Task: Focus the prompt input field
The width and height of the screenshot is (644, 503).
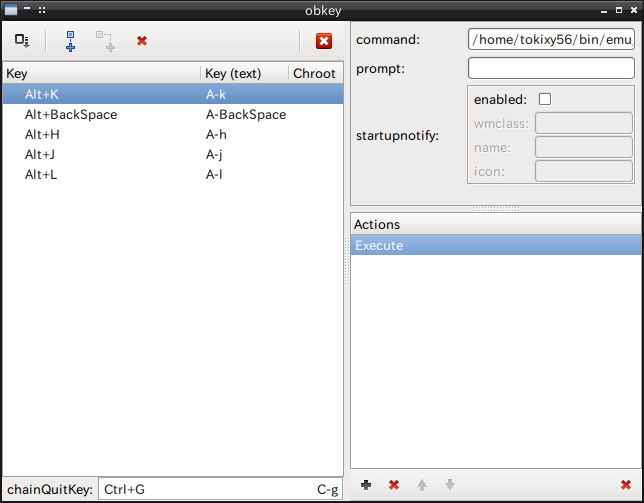Action: tap(551, 68)
